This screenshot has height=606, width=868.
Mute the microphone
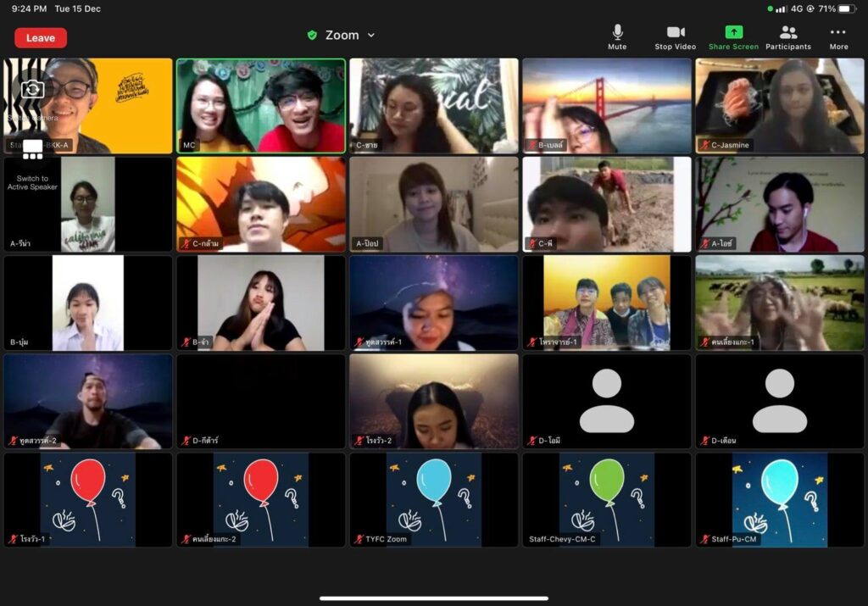pyautogui.click(x=617, y=37)
